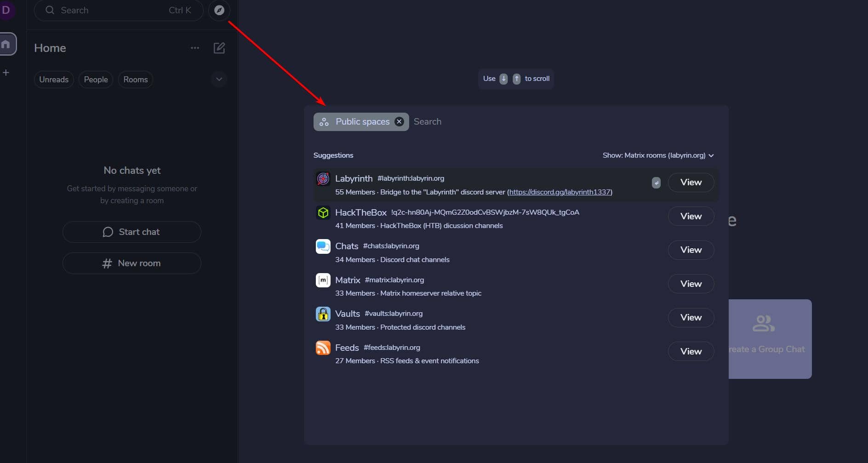This screenshot has height=463, width=868.
Task: Click the "#labyrinth:labyrin.org" alias text
Action: [411, 178]
